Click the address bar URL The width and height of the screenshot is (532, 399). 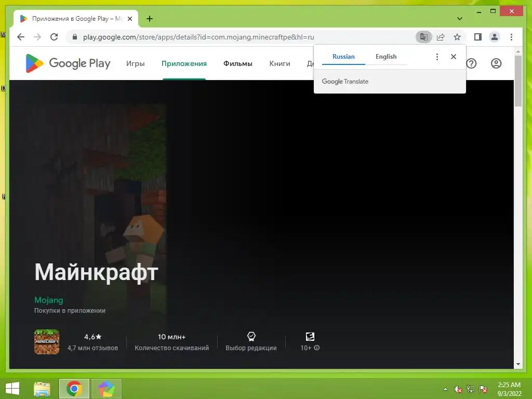[198, 37]
